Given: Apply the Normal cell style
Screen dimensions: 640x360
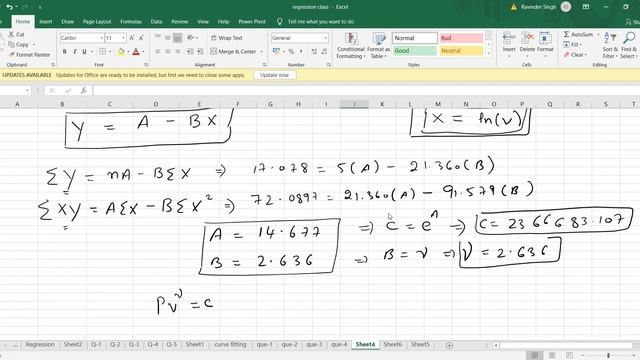Looking at the screenshot, I should 415,38.
